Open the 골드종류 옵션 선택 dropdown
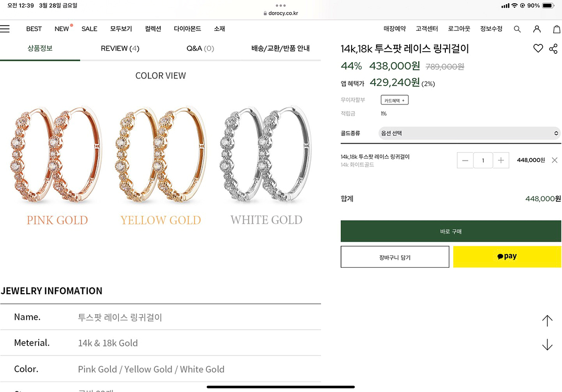Viewport: 562px width, 392px height. (x=469, y=133)
